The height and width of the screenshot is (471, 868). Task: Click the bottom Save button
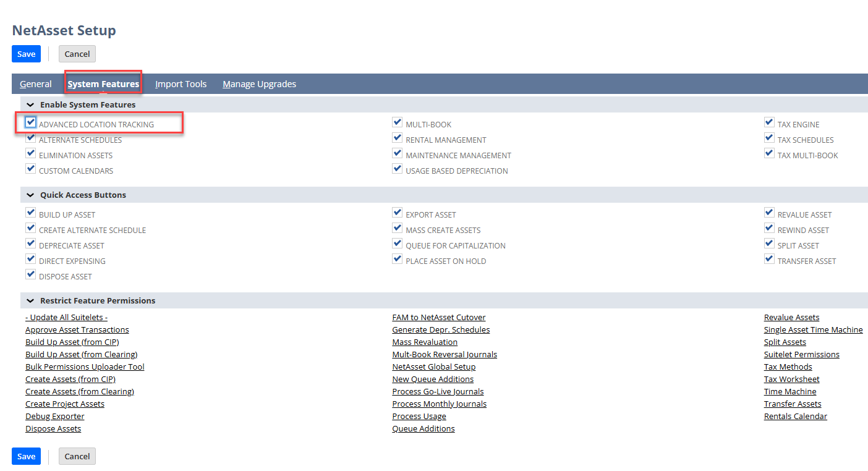pos(26,456)
